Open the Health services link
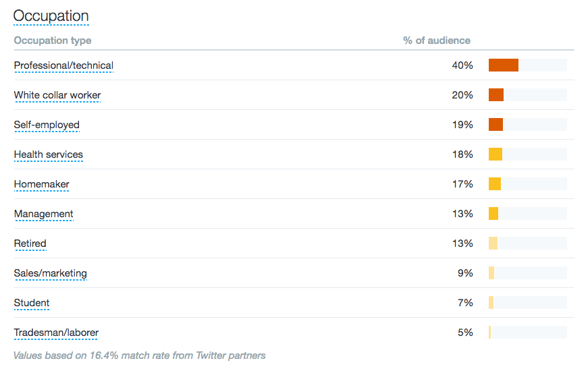 [49, 154]
